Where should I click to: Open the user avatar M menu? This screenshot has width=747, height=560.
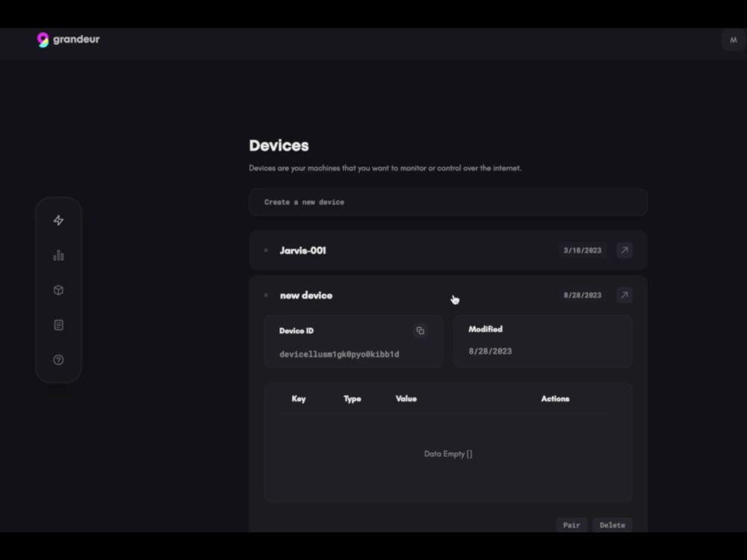click(734, 40)
